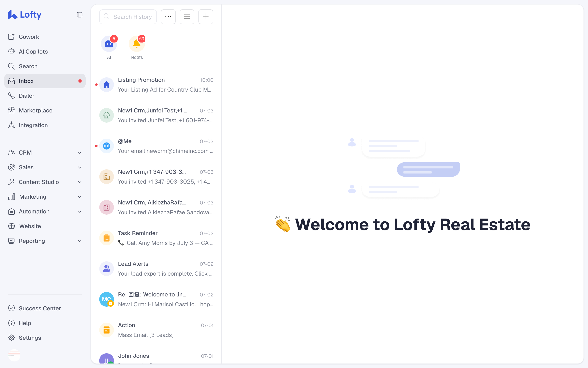Open Marisol Castillo email thread

(156, 299)
